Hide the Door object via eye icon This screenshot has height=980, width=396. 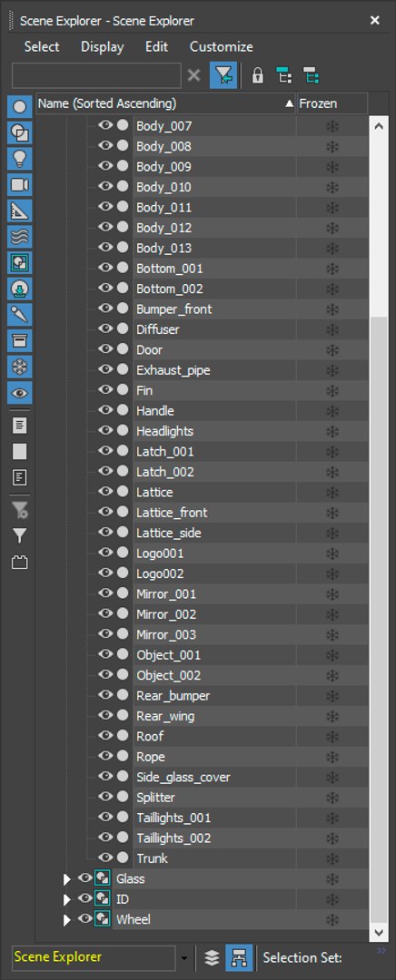[x=105, y=349]
